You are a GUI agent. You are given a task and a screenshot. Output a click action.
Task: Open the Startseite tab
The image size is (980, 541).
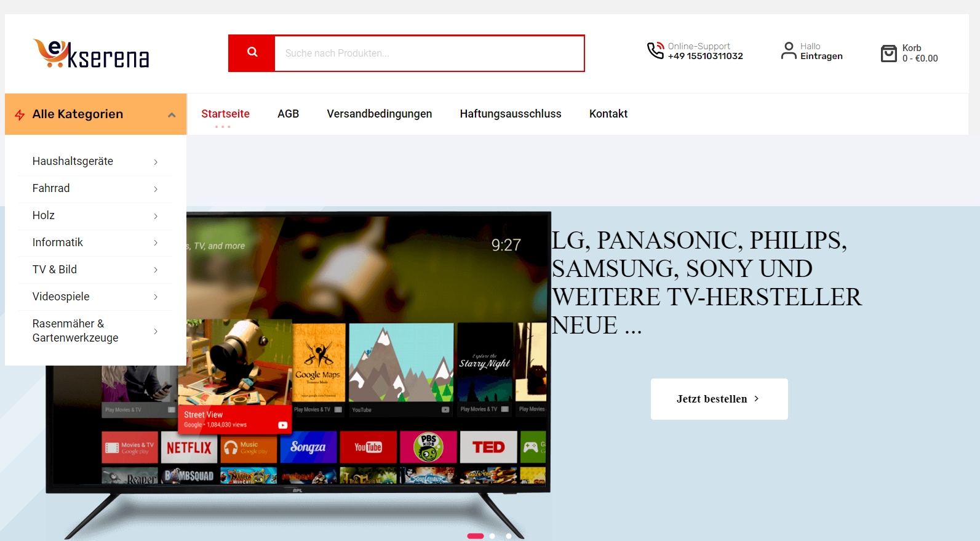[x=225, y=114]
